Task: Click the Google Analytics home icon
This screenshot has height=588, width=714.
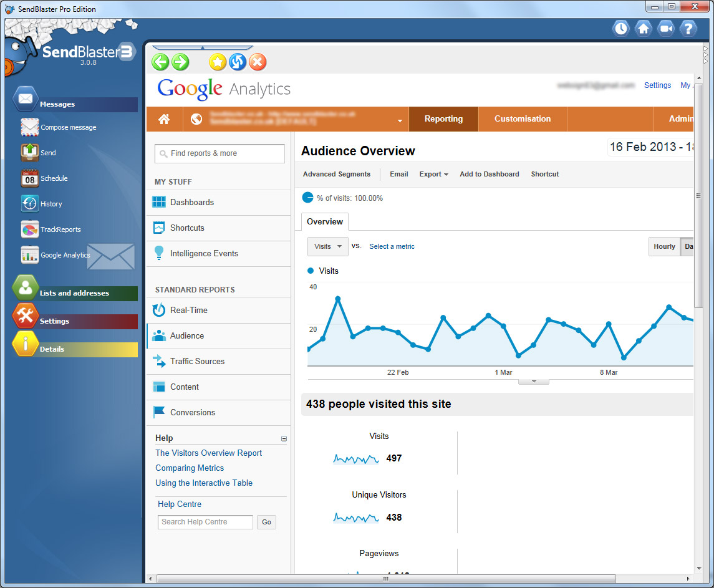Action: (x=164, y=119)
